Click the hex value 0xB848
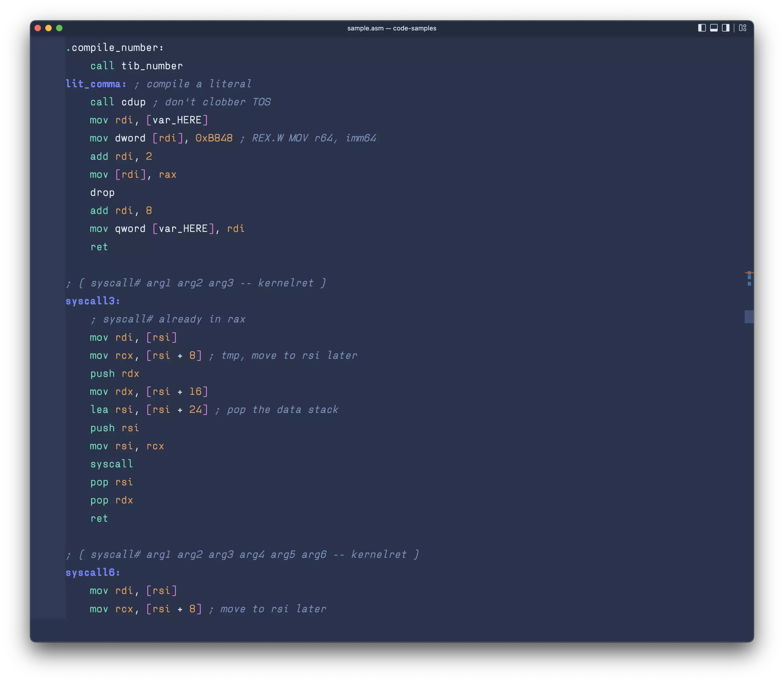The height and width of the screenshot is (682, 784). [x=214, y=138]
